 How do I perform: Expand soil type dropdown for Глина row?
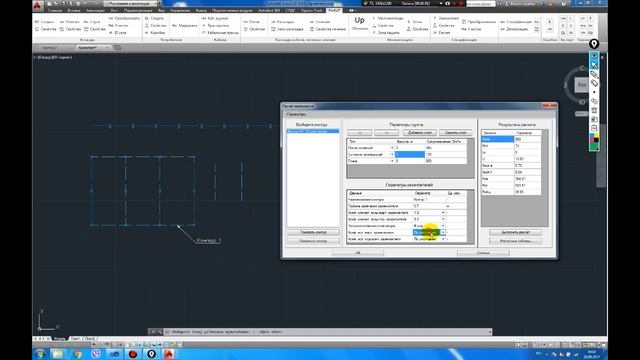pos(392,161)
